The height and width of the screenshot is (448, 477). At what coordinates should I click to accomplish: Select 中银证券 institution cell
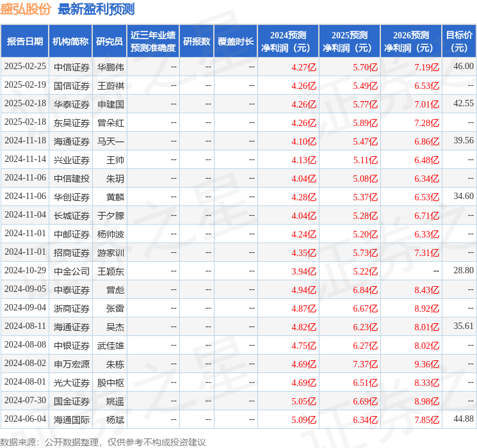click(x=72, y=345)
